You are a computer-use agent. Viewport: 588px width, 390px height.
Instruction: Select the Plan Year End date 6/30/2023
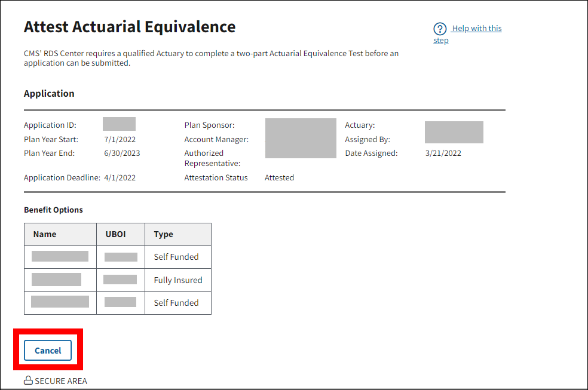122,153
